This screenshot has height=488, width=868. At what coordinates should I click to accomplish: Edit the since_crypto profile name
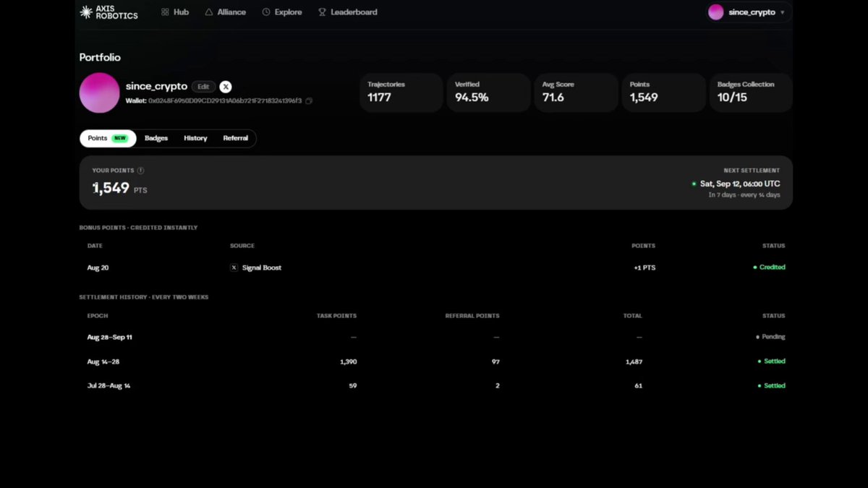[203, 87]
